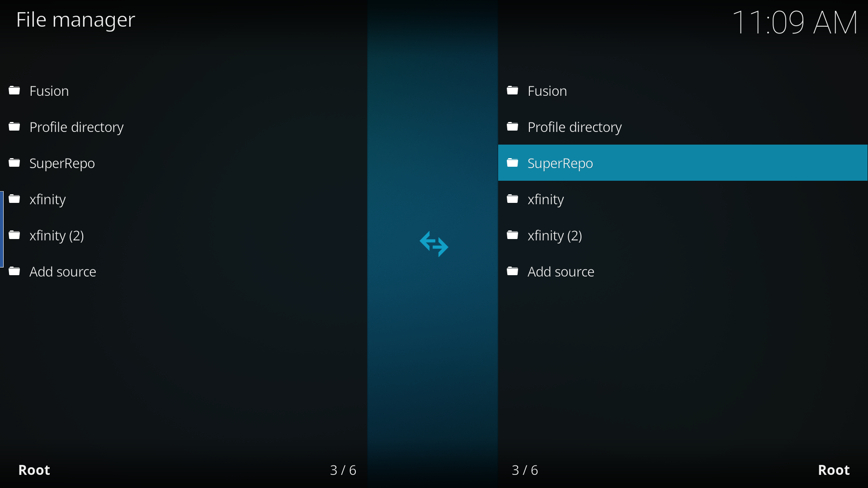
Task: Open the xfinity (2) folder in left panel
Action: (x=57, y=235)
